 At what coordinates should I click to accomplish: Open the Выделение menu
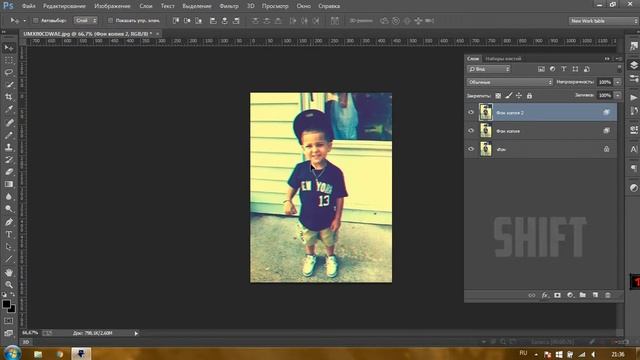coord(197,6)
